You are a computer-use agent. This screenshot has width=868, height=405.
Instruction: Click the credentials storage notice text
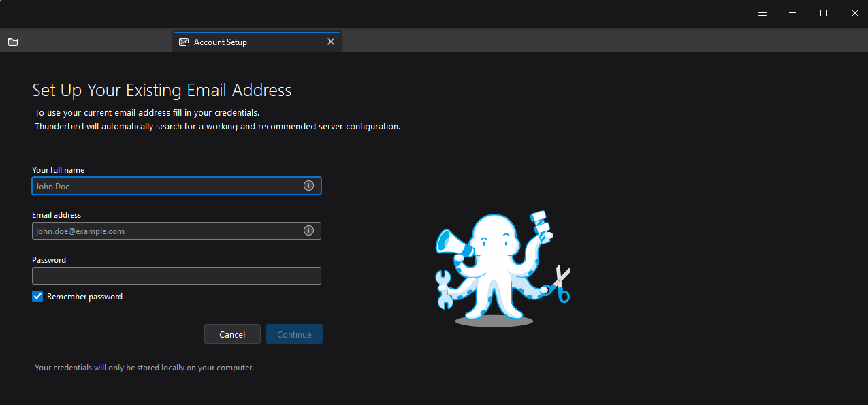click(144, 367)
